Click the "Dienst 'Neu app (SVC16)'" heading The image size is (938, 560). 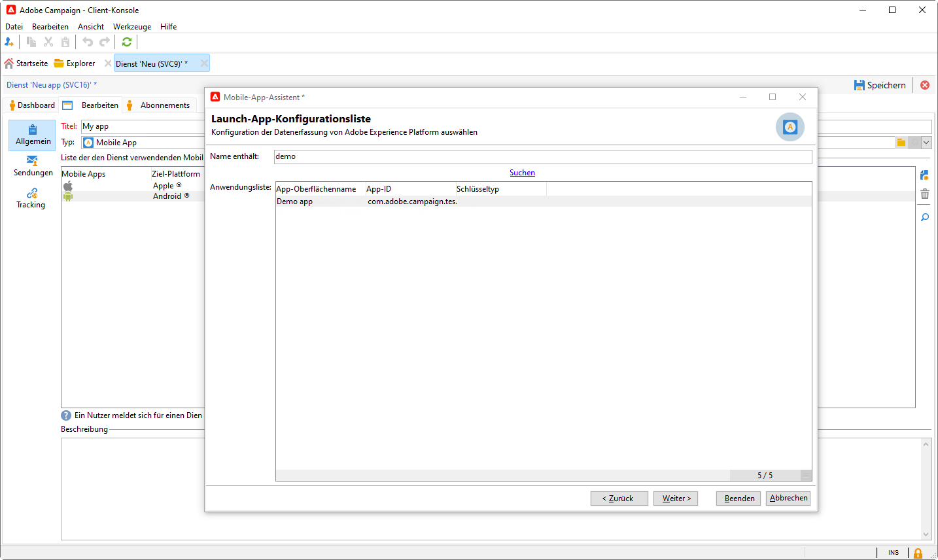[52, 85]
